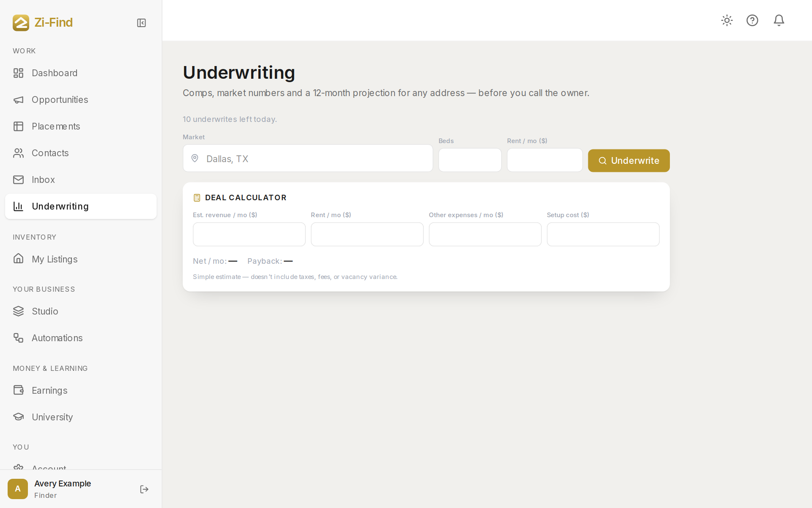Click the Earnings wallet icon
The height and width of the screenshot is (508, 812).
point(18,390)
